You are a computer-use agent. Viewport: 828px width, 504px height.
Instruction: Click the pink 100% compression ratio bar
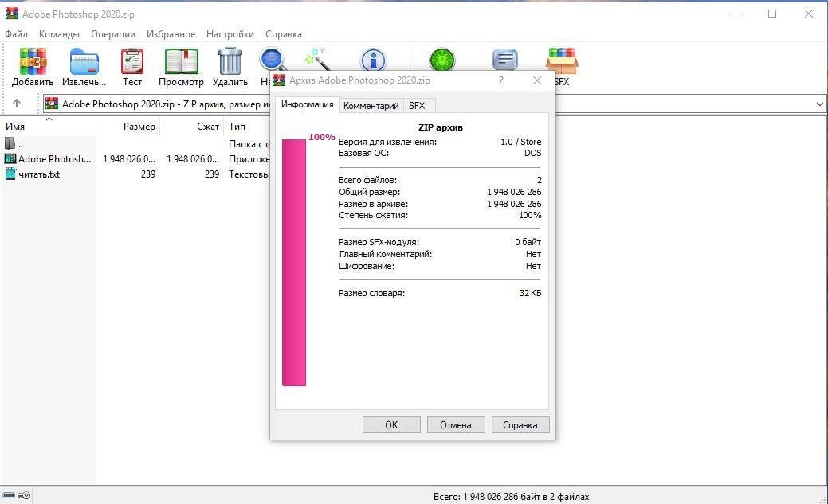(294, 262)
